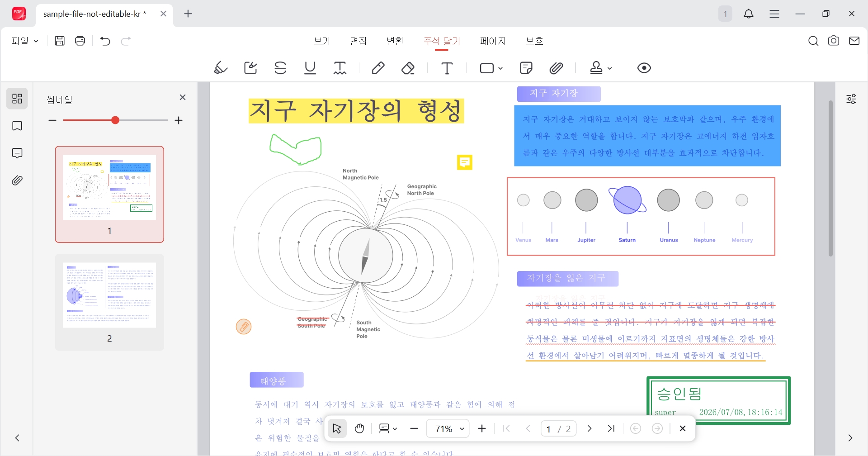
Task: Click the document vertical scrollbar
Action: tap(830, 179)
